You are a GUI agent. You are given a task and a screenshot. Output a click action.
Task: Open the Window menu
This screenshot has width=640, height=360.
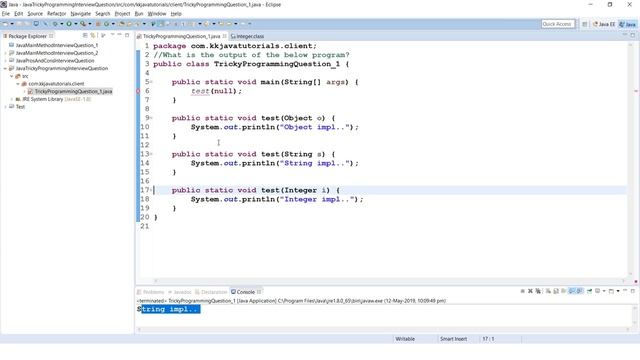click(157, 13)
